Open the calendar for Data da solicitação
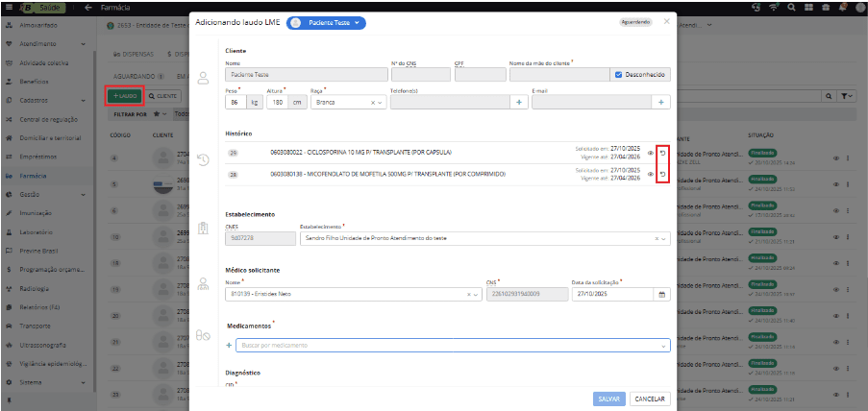This screenshot has width=868, height=411. [661, 295]
